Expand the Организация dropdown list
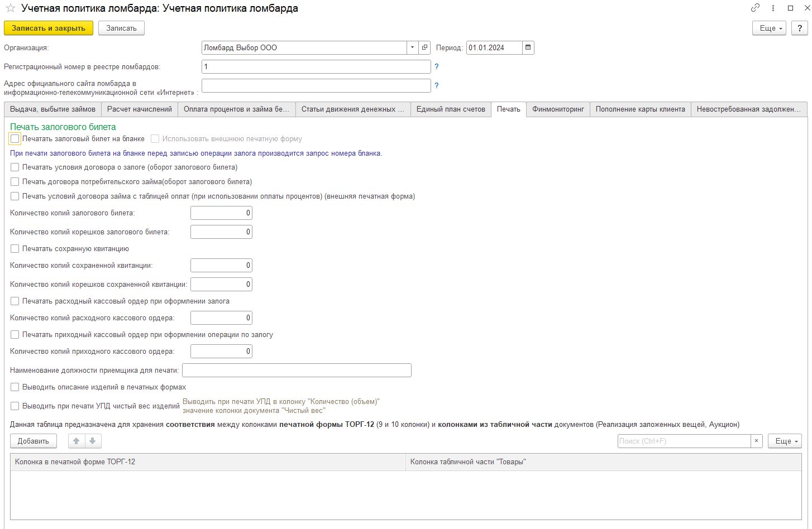Screen dimensions: 812x529 413,47
